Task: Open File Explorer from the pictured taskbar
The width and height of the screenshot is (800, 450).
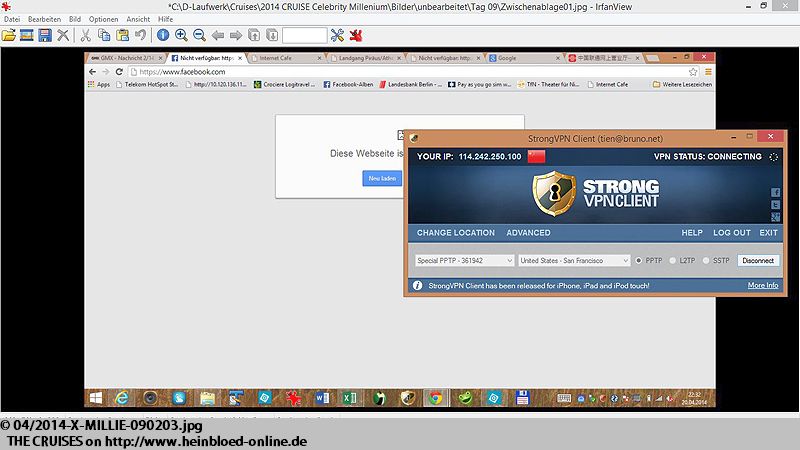Action: coord(207,398)
